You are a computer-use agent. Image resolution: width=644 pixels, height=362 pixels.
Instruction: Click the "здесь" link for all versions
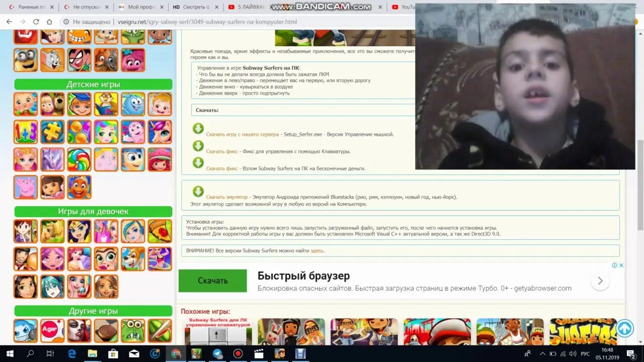pyautogui.click(x=316, y=250)
